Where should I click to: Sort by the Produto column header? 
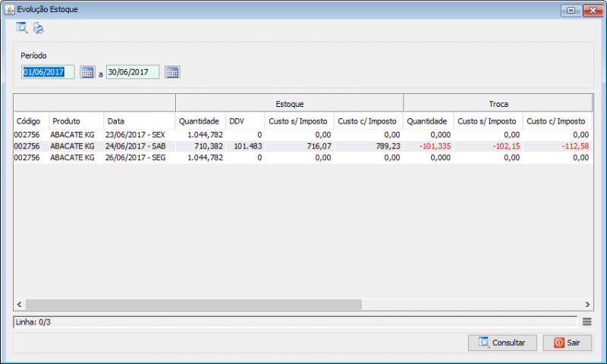(x=76, y=121)
